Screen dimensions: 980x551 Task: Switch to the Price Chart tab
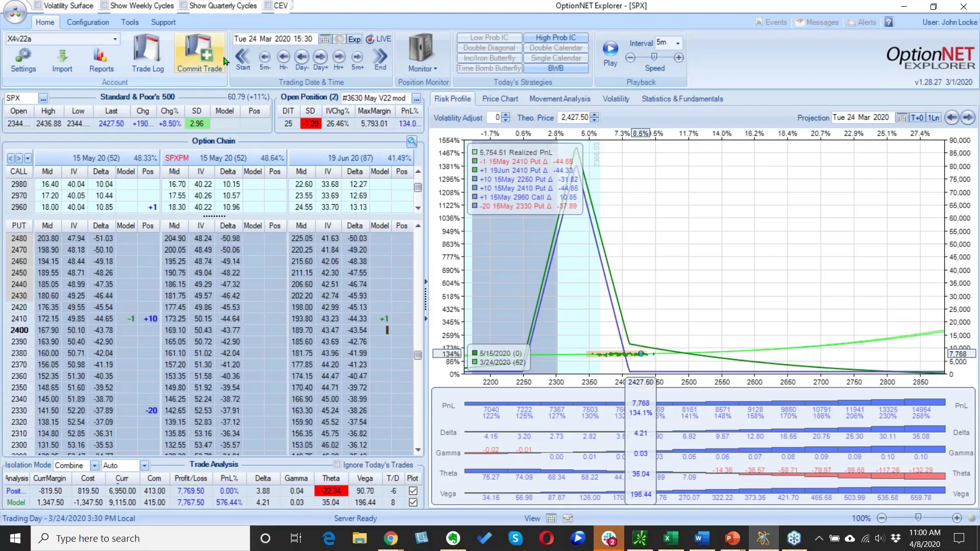500,99
